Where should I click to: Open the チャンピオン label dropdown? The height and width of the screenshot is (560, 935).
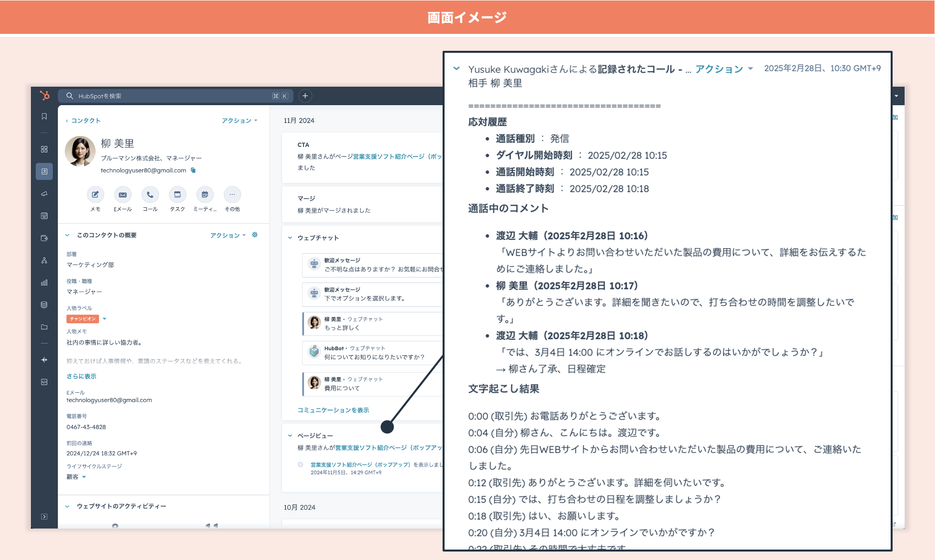104,318
